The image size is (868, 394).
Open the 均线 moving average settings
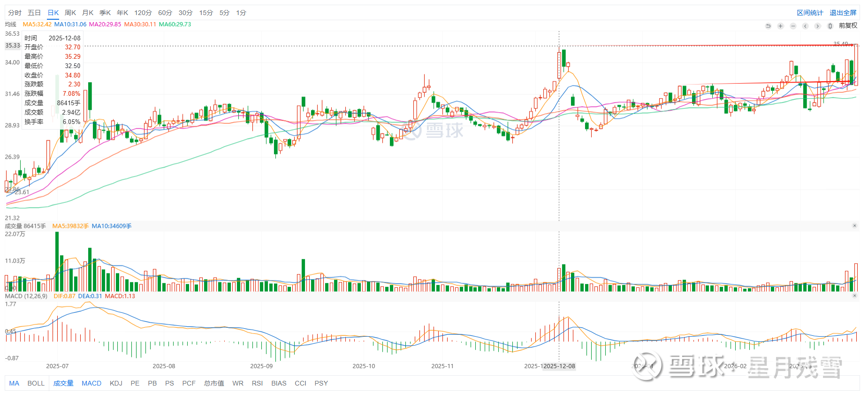tap(10, 24)
